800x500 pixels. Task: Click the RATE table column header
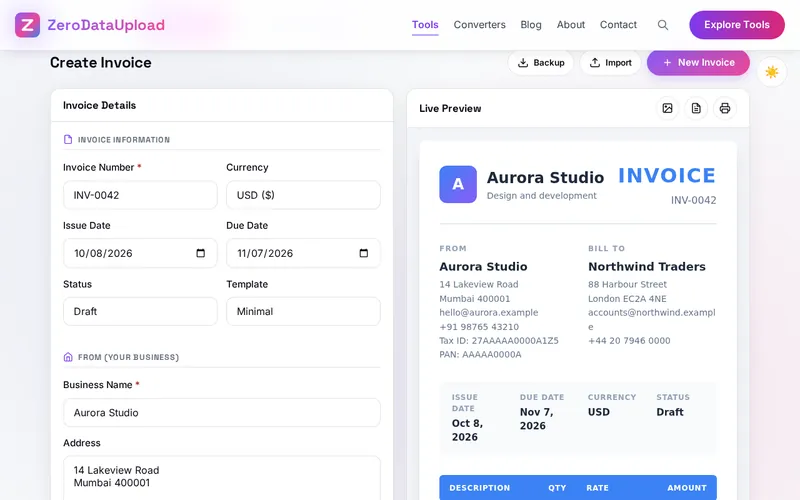click(x=597, y=488)
